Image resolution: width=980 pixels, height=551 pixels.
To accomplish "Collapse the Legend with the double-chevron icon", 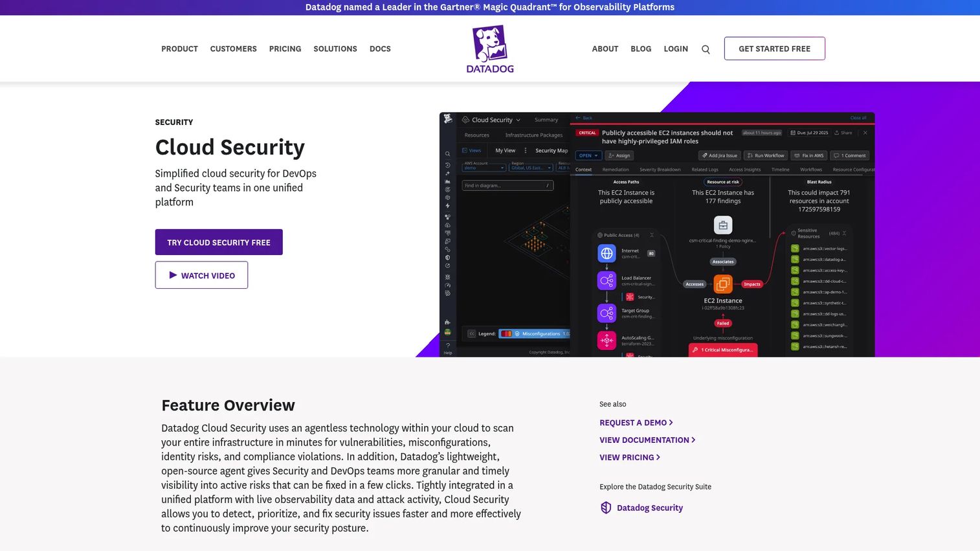I will pyautogui.click(x=472, y=333).
